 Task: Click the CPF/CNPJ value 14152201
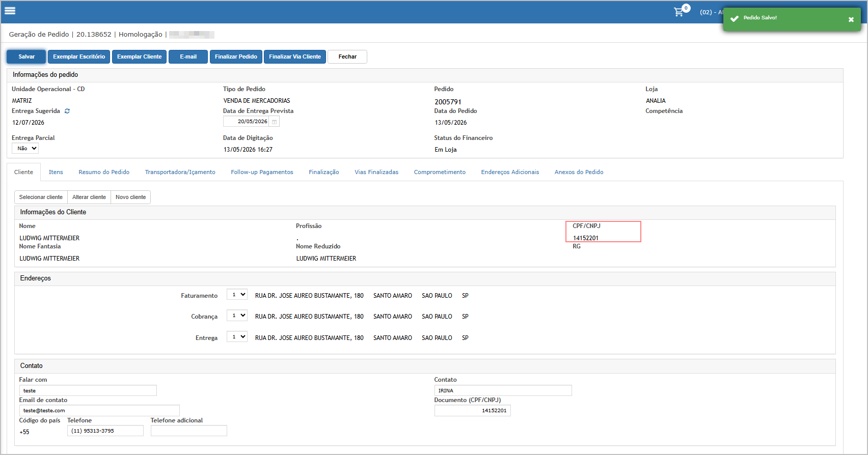point(586,238)
